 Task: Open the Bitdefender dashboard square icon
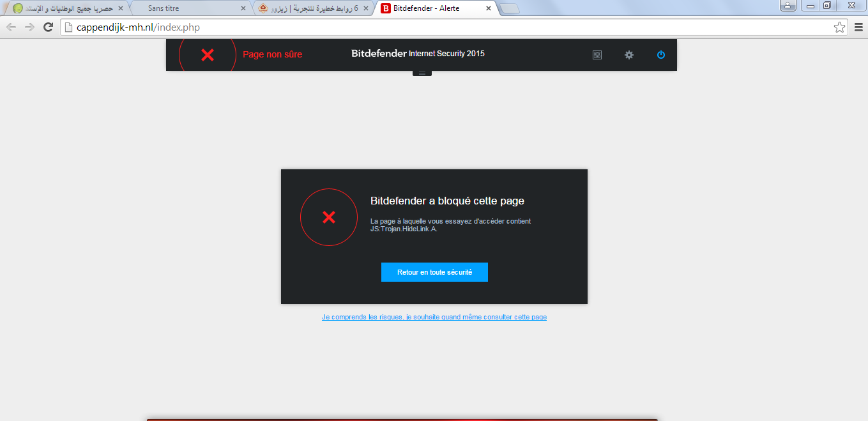click(597, 55)
